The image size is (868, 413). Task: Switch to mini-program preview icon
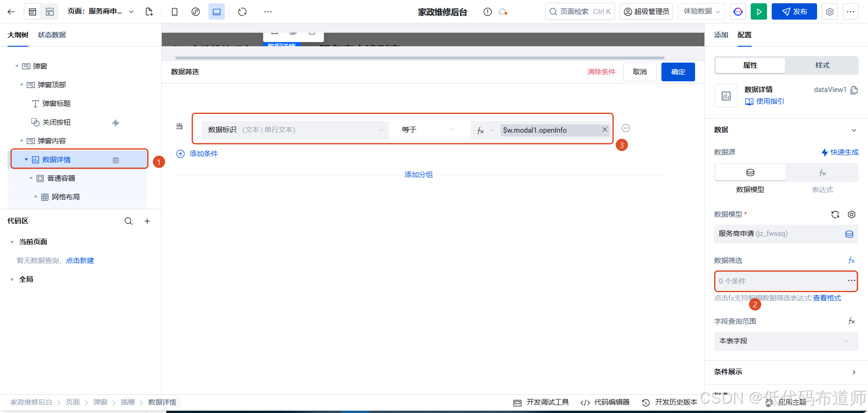click(196, 12)
